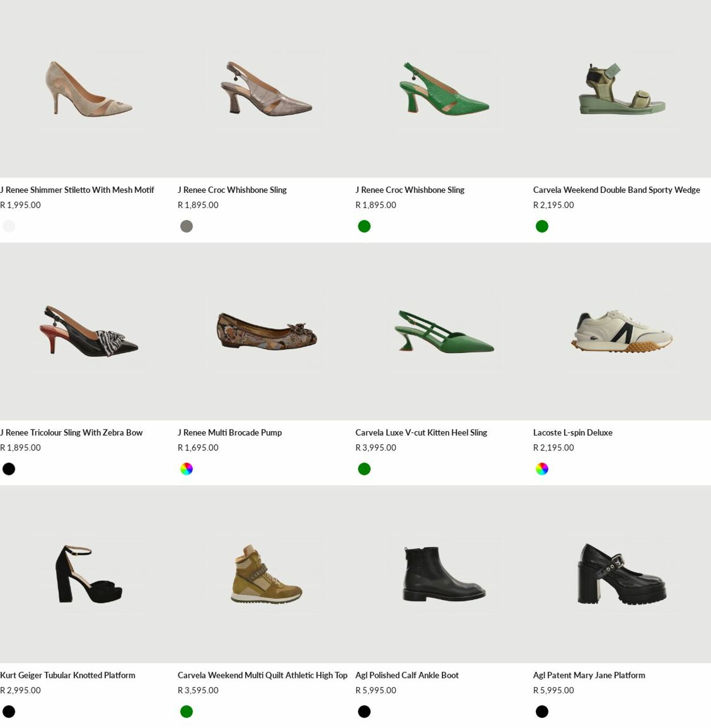The height and width of the screenshot is (728, 711).
Task: Click the J Renee Shimmer Stiletto With Mesh Motif title
Action: (77, 190)
